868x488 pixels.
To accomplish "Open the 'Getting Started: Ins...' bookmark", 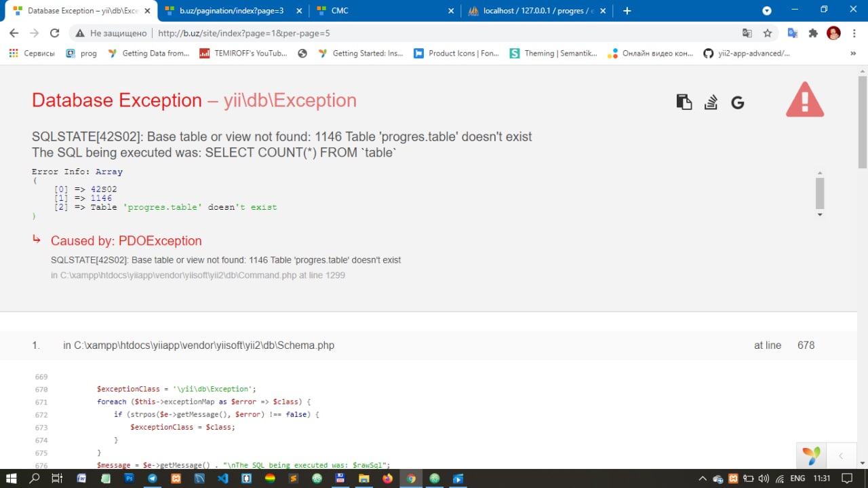I will [x=361, y=53].
